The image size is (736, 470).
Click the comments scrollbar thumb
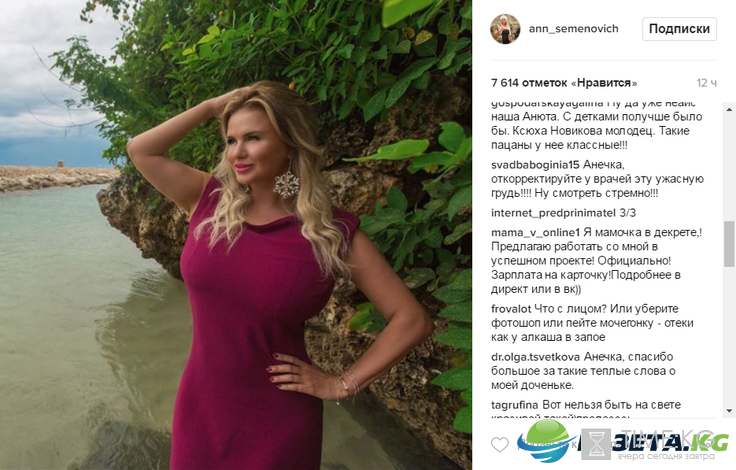[729, 244]
